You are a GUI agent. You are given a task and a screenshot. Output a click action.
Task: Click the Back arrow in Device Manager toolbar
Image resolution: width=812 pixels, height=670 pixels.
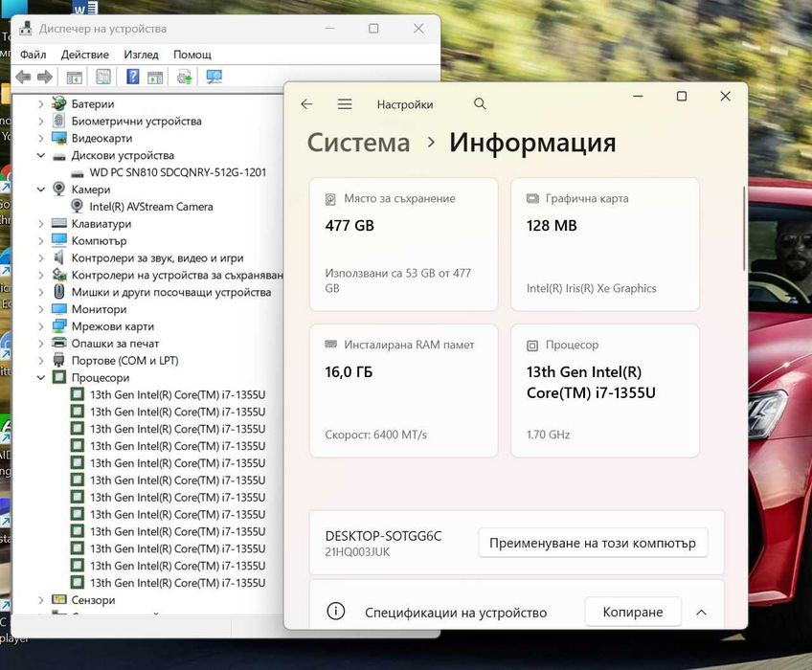[23, 78]
